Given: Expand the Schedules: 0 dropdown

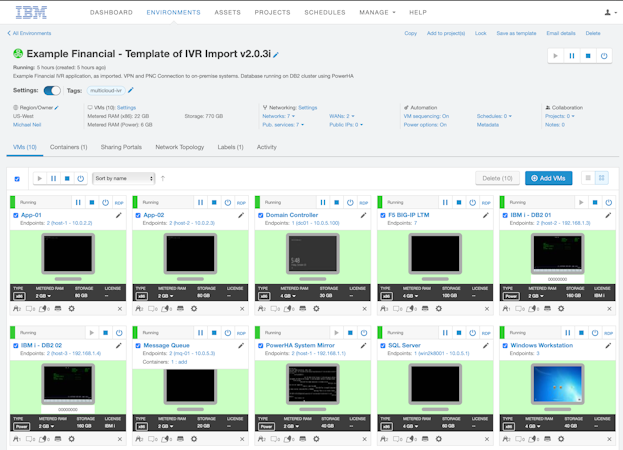Looking at the screenshot, I should [494, 116].
